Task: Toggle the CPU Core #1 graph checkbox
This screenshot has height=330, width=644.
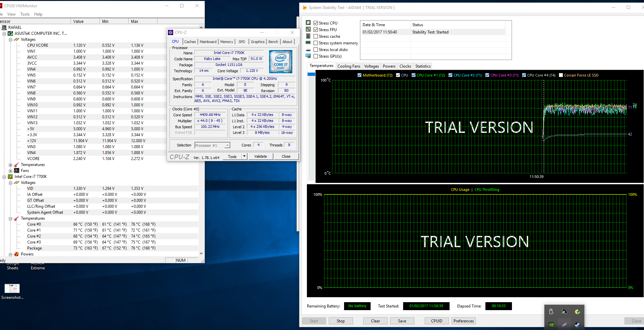Action: [413, 75]
